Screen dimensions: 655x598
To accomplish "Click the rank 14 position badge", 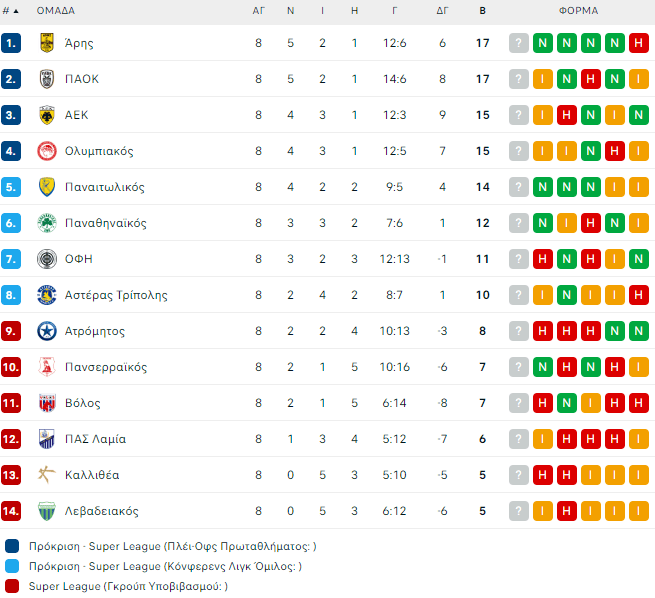I will click(x=11, y=511).
